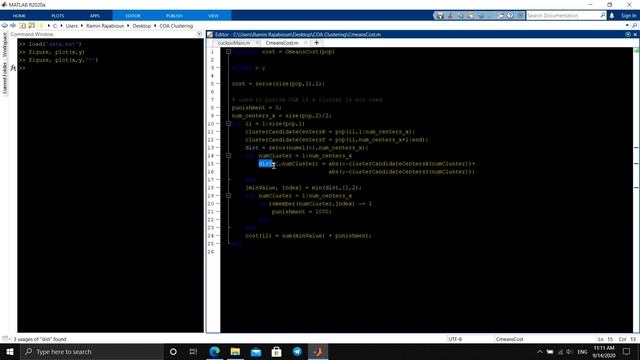Switch to the VIEW ribbon tab

pyautogui.click(x=213, y=16)
